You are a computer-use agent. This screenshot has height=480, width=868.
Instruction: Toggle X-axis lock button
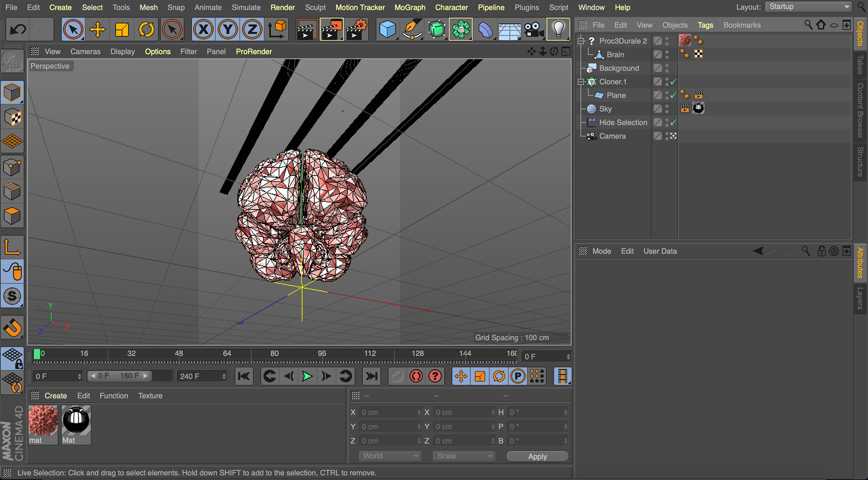click(x=203, y=30)
